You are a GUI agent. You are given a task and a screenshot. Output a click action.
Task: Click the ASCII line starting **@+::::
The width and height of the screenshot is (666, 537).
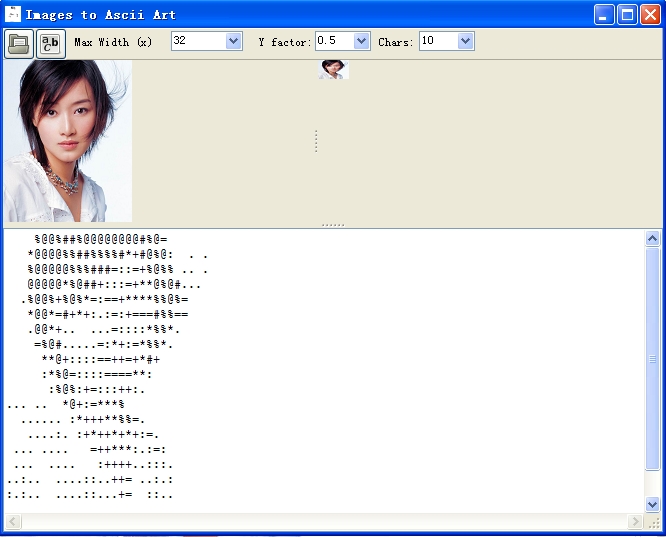point(101,359)
